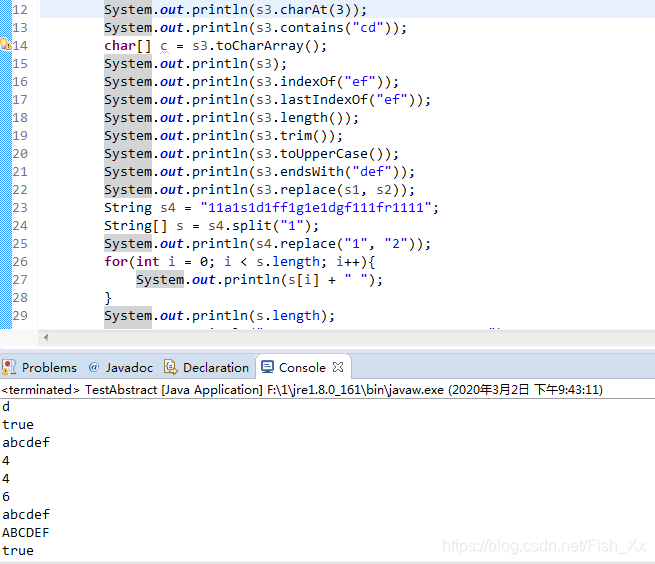
Task: Click the underlined variable c on line 14
Action: coord(164,46)
